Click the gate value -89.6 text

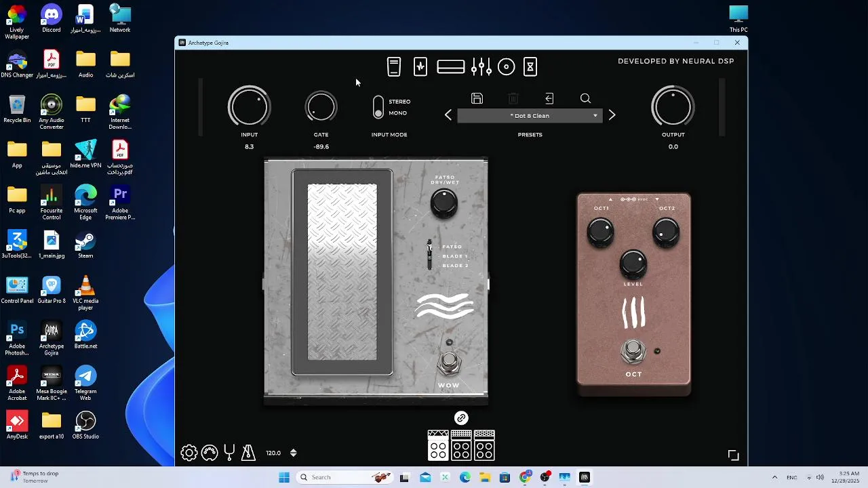(x=321, y=146)
